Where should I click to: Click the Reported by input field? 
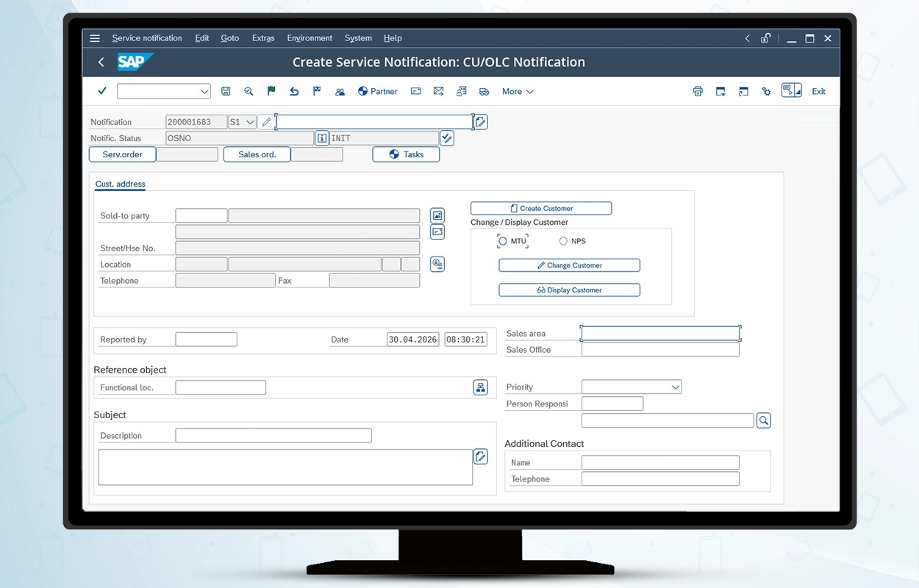[x=207, y=340]
